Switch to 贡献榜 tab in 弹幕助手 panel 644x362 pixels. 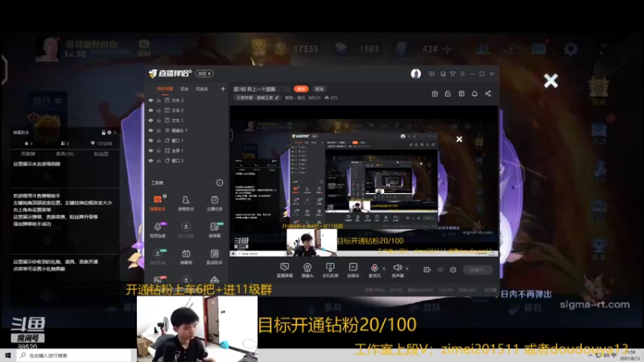tap(28, 154)
